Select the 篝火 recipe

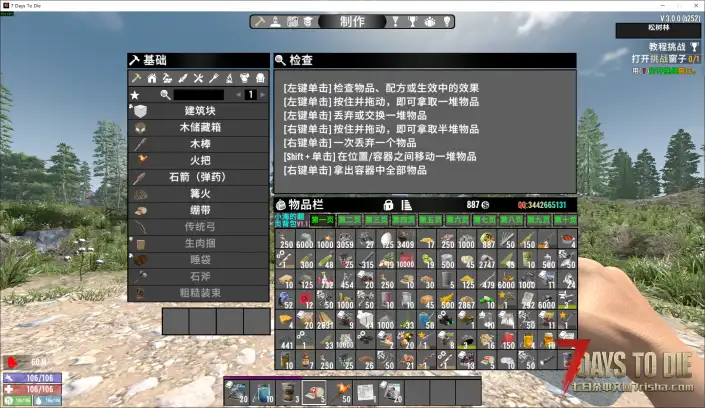pyautogui.click(x=199, y=193)
